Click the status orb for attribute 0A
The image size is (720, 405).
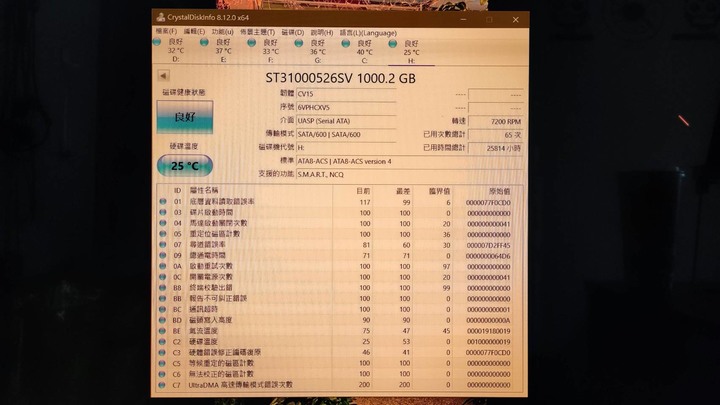tap(163, 266)
